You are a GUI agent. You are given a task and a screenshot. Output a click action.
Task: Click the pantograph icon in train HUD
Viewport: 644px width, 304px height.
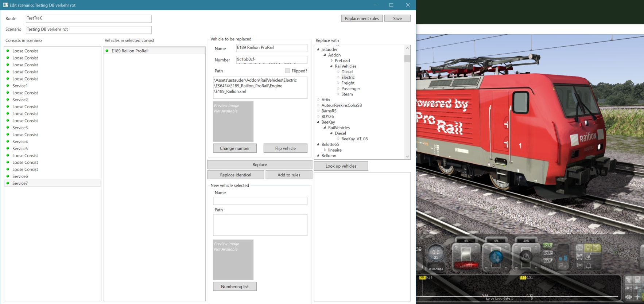coord(597,248)
